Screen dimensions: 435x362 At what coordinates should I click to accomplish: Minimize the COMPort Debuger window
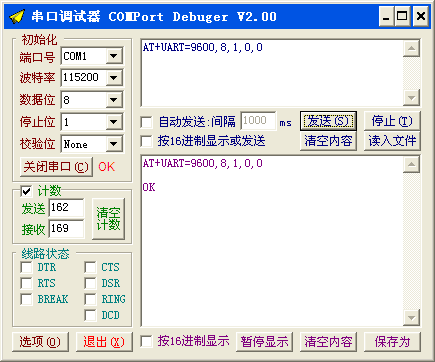386,16
